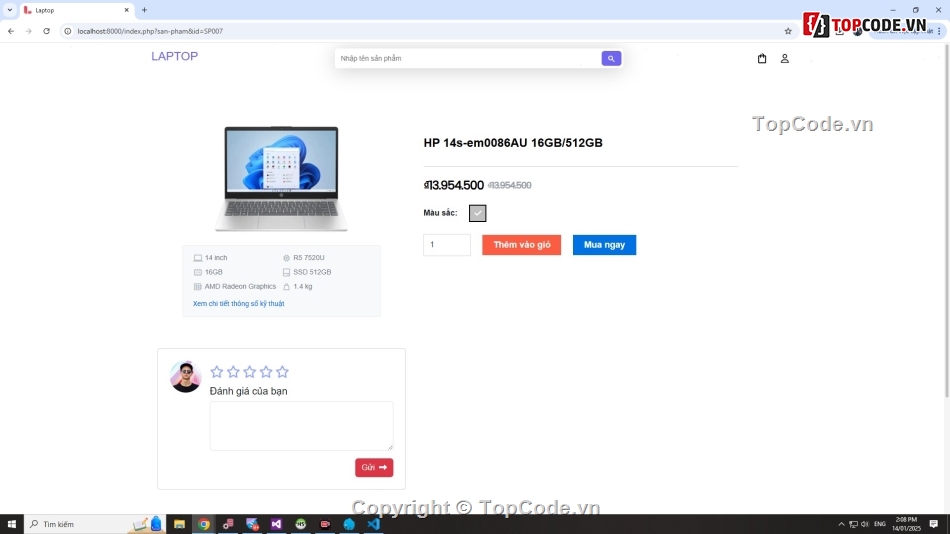The height and width of the screenshot is (534, 950).
Task: Select the fourth rating star
Action: (x=265, y=372)
